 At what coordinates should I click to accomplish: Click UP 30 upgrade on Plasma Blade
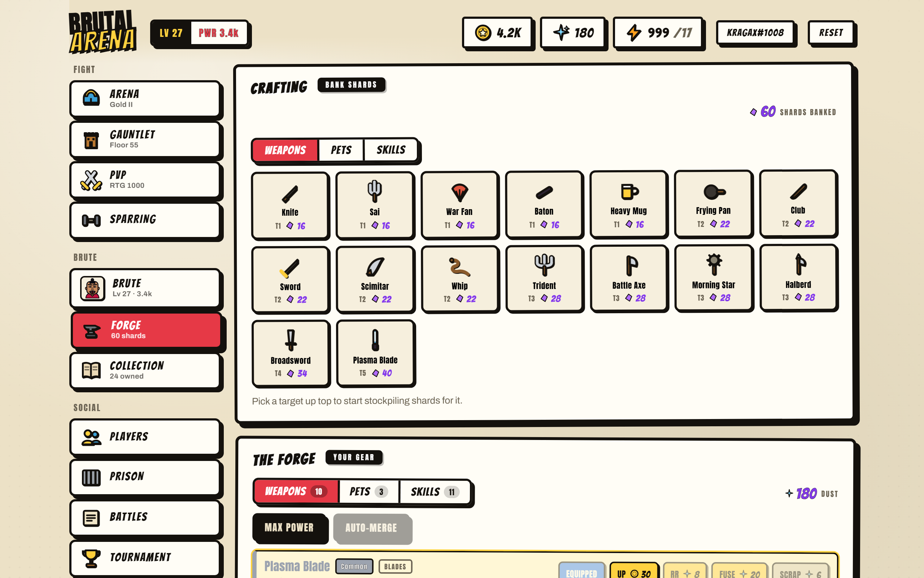[634, 572]
